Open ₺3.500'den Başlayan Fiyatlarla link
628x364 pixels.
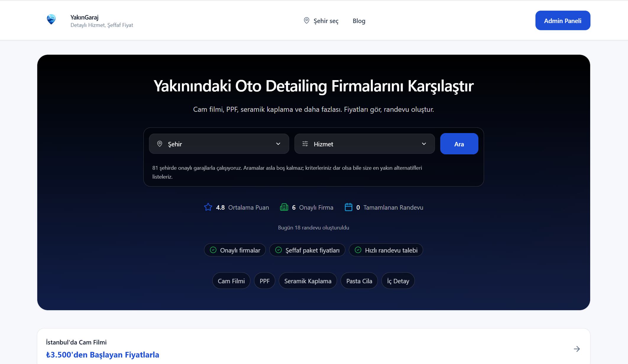coord(103,355)
